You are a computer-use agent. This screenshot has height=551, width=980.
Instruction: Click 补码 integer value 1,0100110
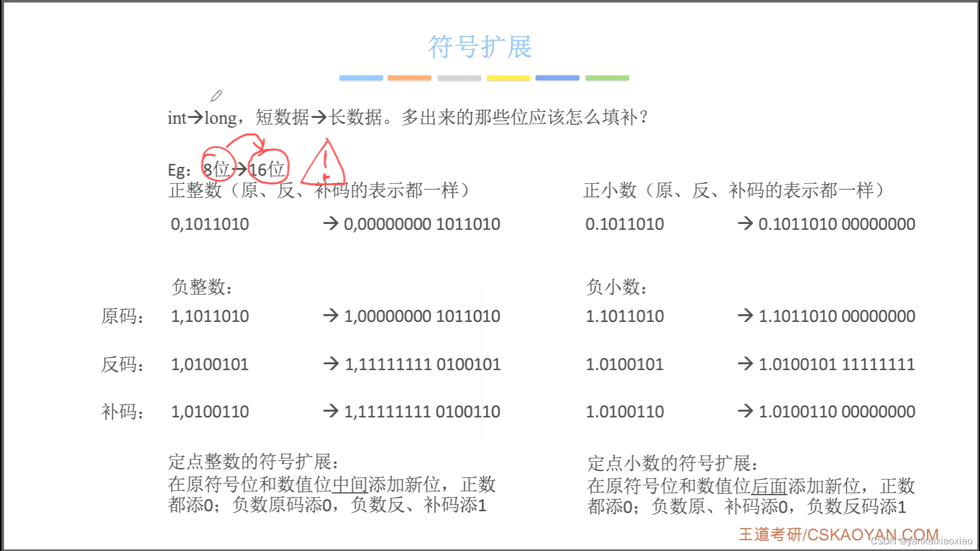click(210, 412)
